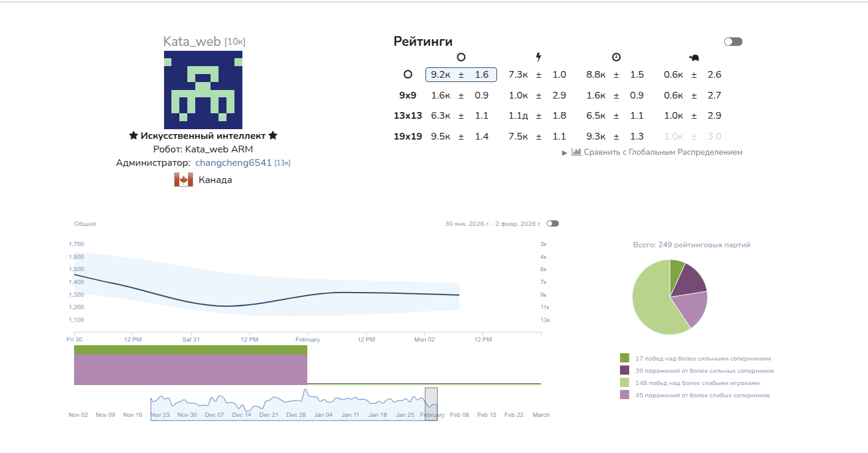This screenshot has height=453, width=868.
Task: Click the gray range selector handle on timeline
Action: click(431, 403)
